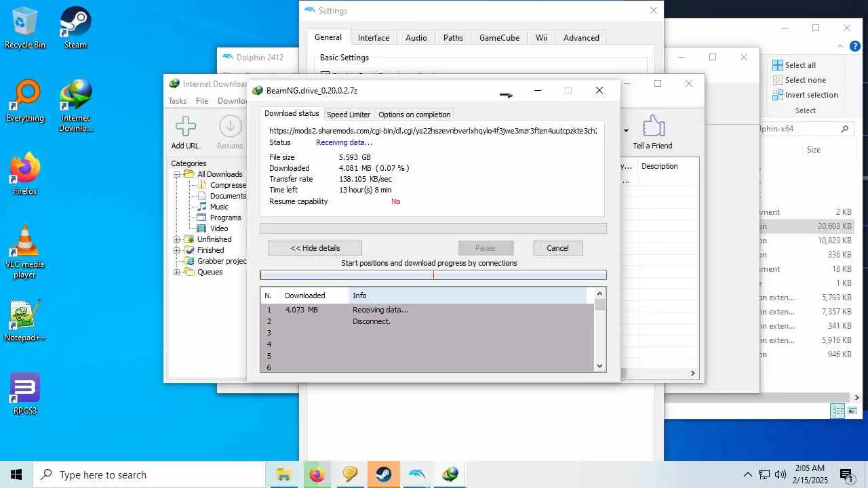Click the connections progress bar
This screenshot has height=488, width=868.
click(433, 275)
